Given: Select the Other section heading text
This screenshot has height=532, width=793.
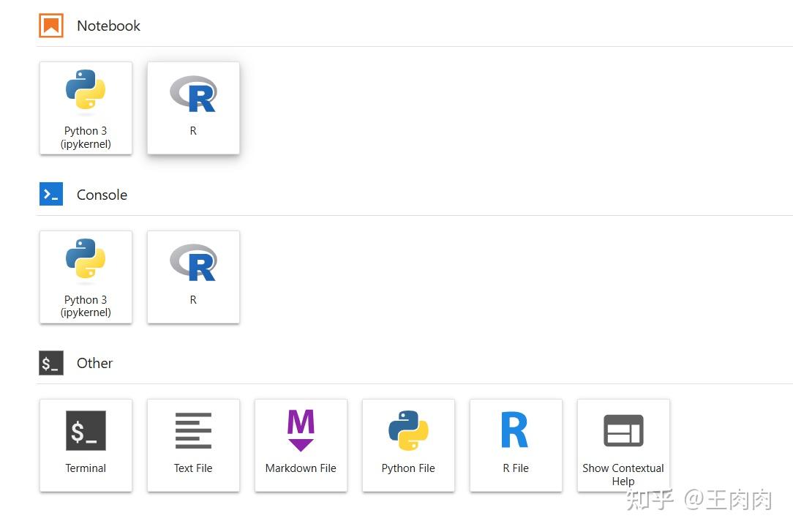Looking at the screenshot, I should 94,363.
